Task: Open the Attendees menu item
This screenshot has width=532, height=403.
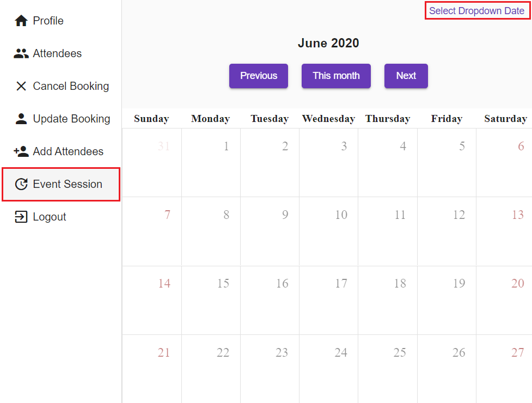Action: tap(57, 53)
